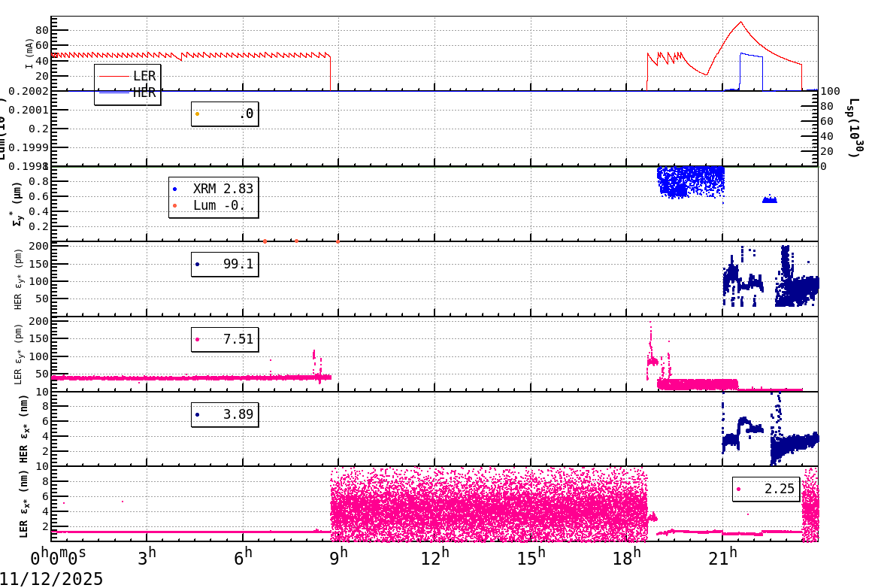Click the '3h' time axis tick
The height and width of the screenshot is (588, 872).
[147, 557]
